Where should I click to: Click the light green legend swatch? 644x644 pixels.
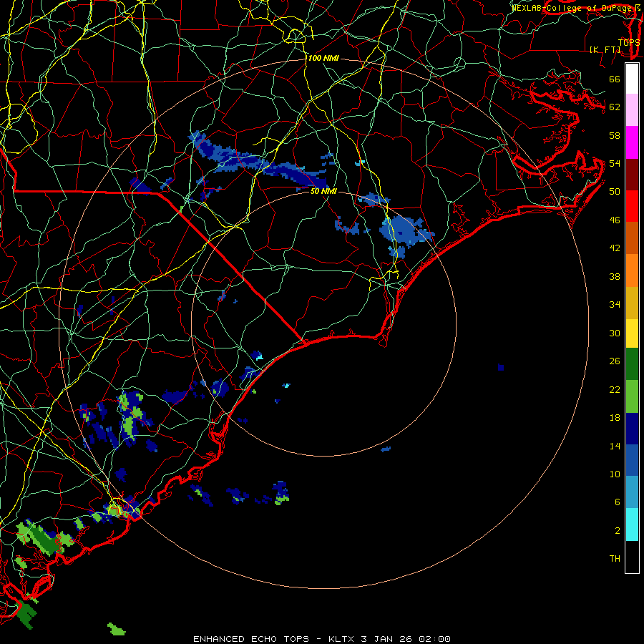coord(632,396)
